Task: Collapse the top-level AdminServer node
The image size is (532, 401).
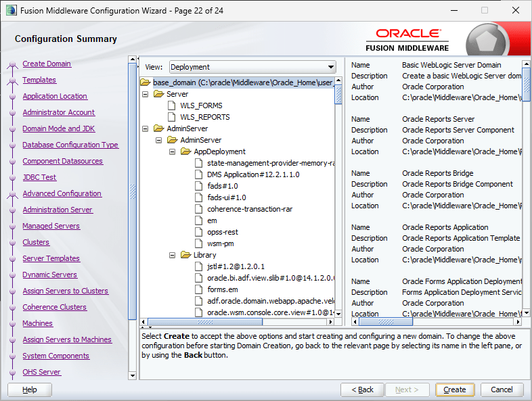Action: [x=146, y=128]
